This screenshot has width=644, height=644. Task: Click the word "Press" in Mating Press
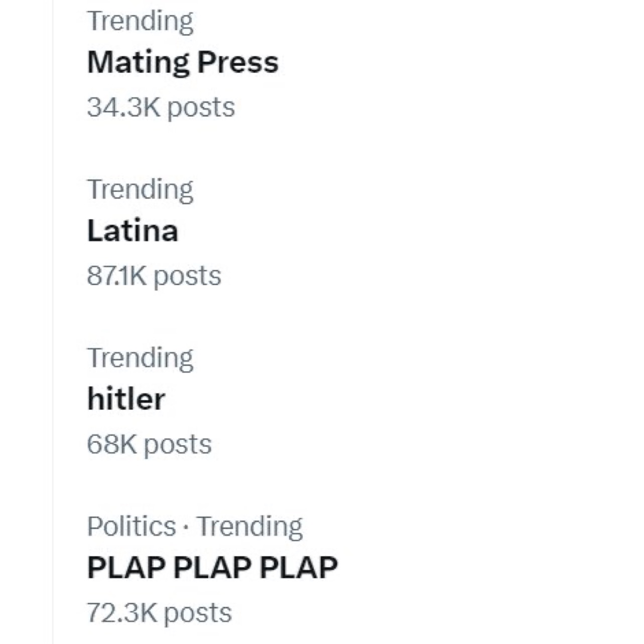coord(237,63)
